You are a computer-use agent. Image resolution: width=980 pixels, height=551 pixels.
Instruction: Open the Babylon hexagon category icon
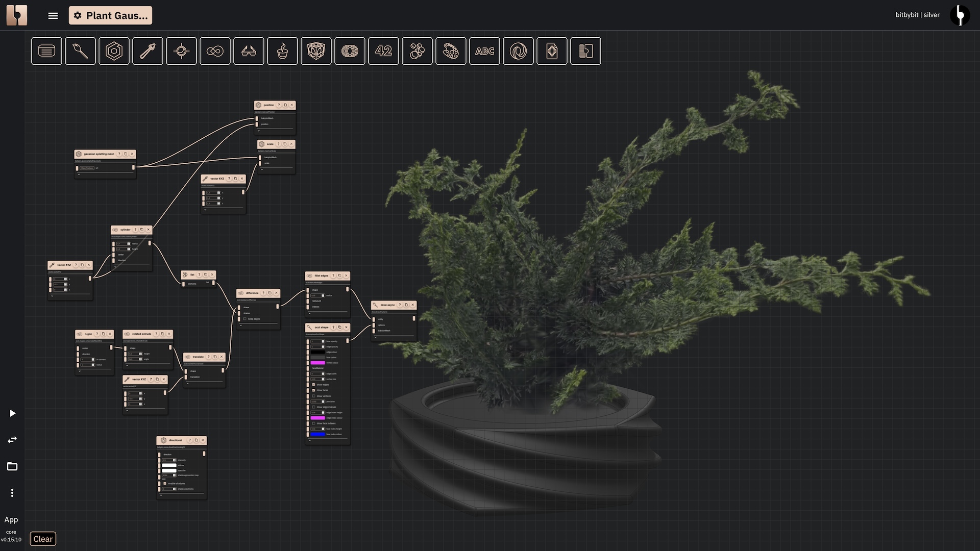click(x=114, y=51)
